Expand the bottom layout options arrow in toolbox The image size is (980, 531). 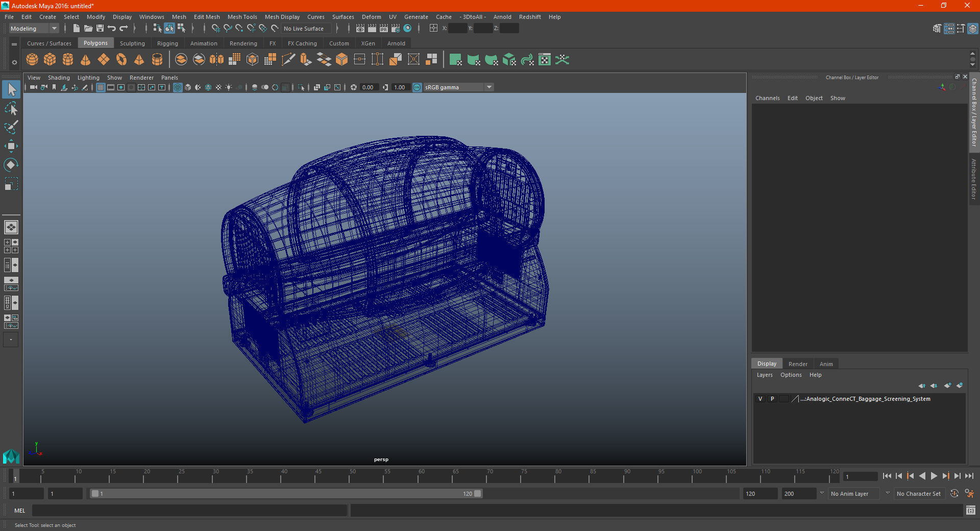pyautogui.click(x=11, y=340)
